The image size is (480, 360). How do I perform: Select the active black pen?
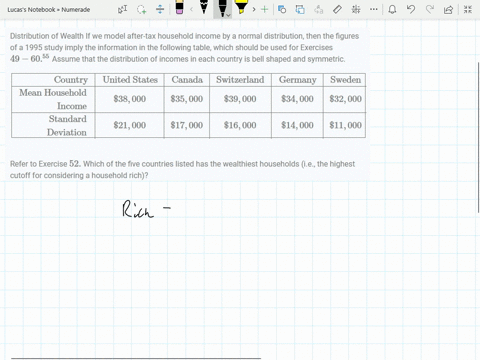[222, 7]
